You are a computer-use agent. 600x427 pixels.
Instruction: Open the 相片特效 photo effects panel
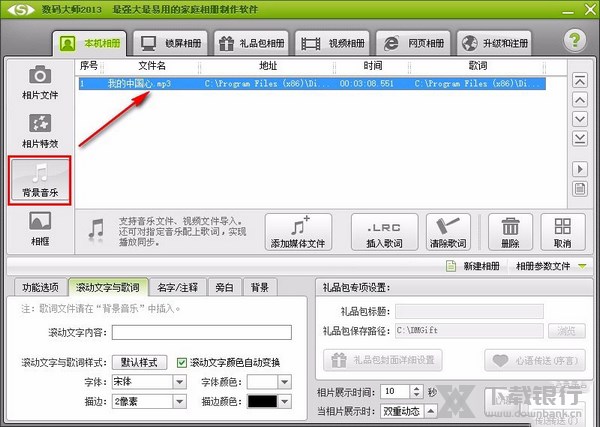[39, 131]
